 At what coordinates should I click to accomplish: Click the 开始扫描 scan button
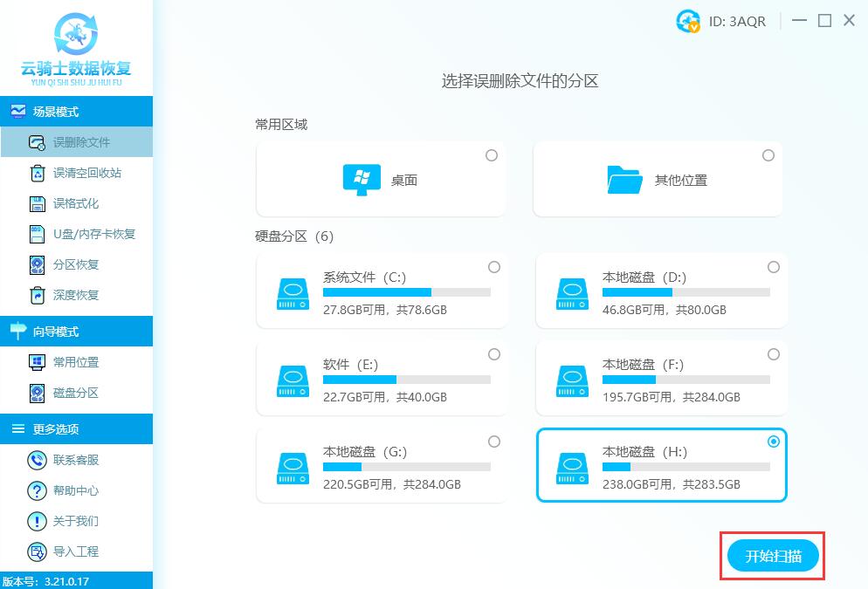[772, 555]
